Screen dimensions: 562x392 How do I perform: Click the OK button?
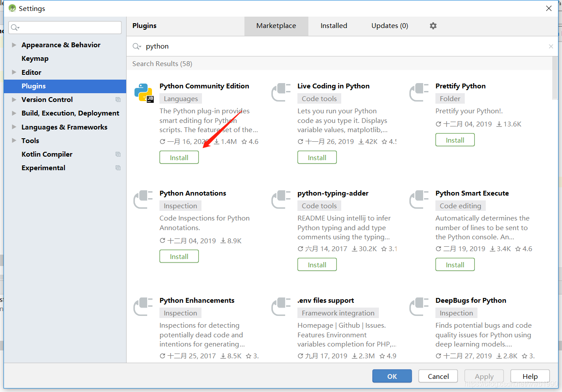(392, 376)
